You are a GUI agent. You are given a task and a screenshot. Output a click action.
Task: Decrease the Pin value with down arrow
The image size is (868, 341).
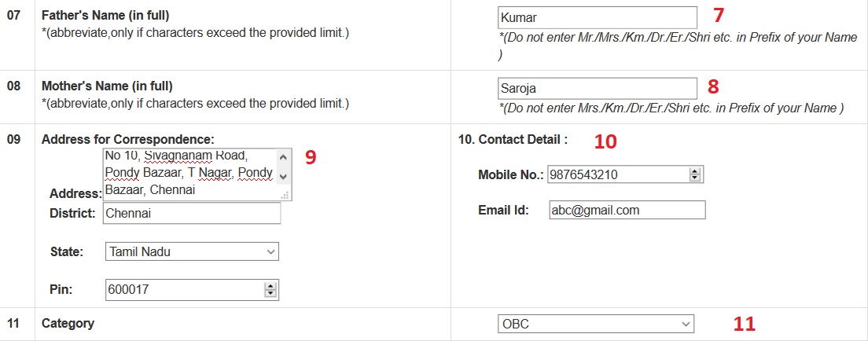[x=271, y=294]
